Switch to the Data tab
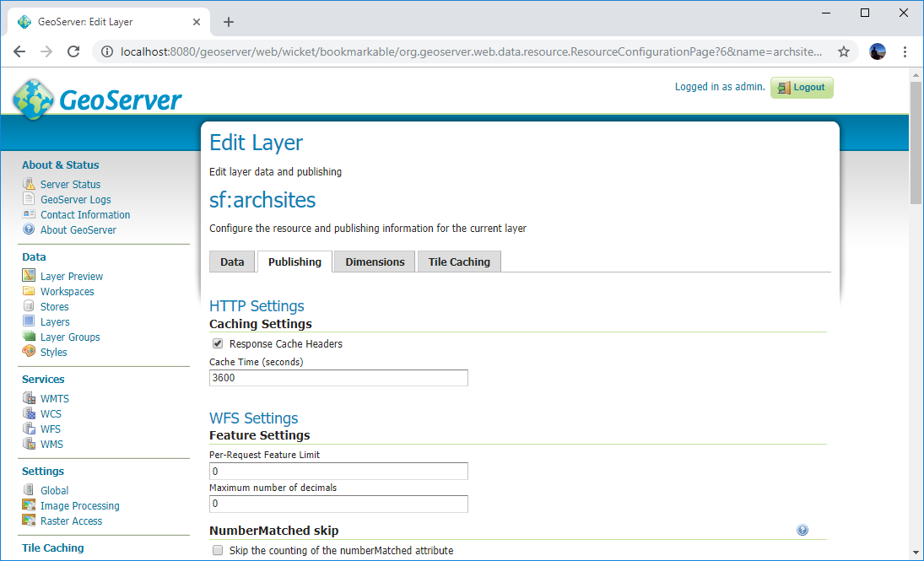Image resolution: width=924 pixels, height=561 pixels. (x=232, y=262)
